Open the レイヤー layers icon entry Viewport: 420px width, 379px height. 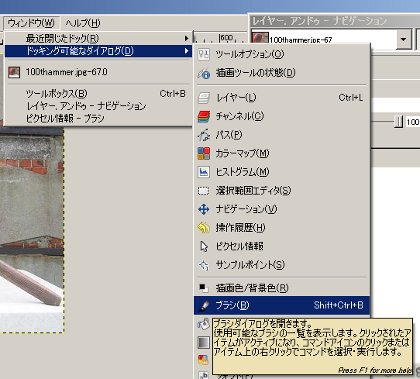[x=204, y=98]
